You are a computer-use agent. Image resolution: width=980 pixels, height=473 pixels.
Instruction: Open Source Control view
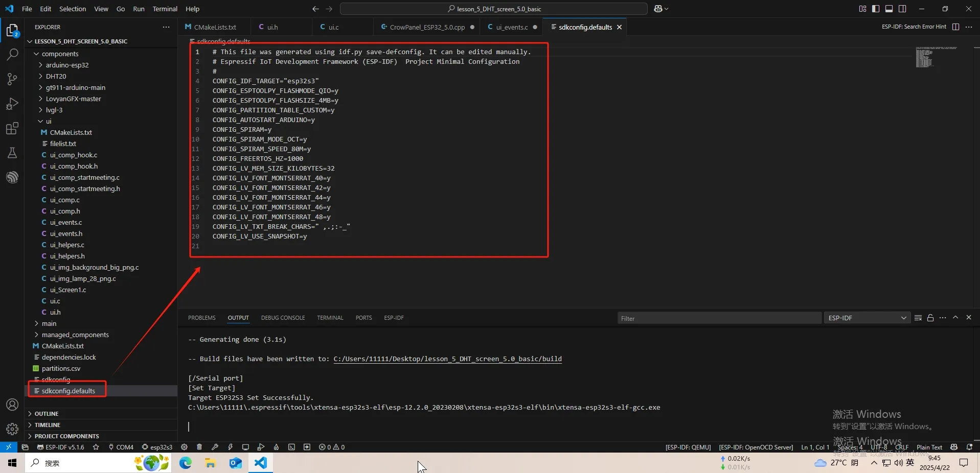tap(12, 79)
